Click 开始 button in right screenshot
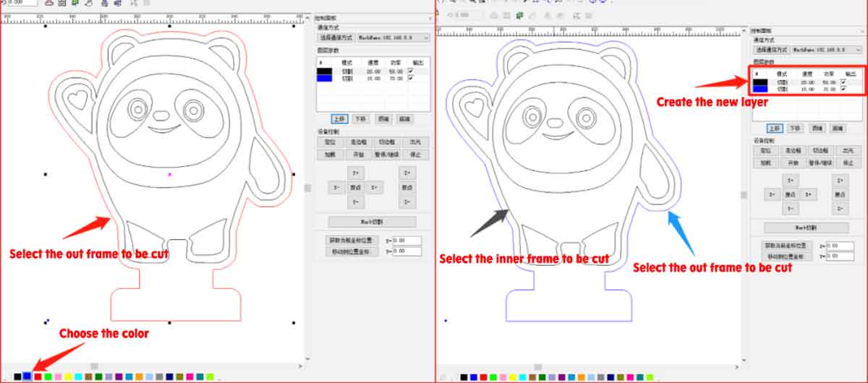 coord(793,163)
